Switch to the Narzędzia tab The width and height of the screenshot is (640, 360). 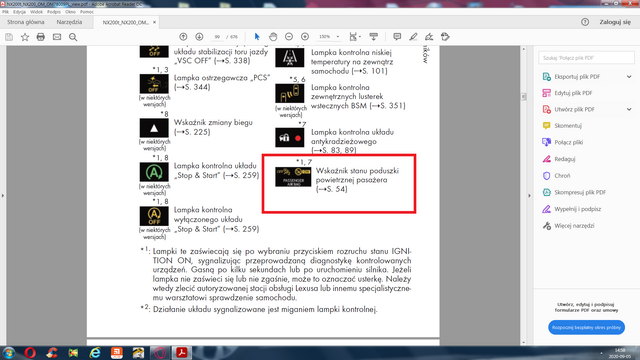click(x=69, y=22)
